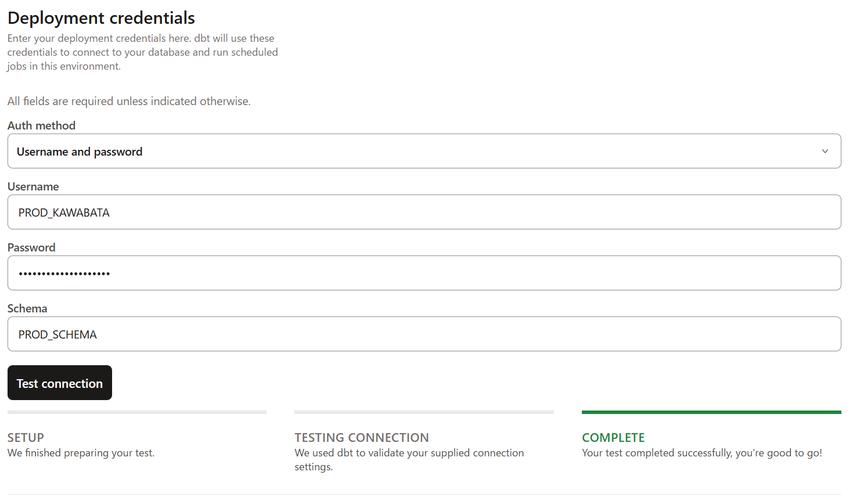Click the Schema label text
853x504 pixels.
27,308
